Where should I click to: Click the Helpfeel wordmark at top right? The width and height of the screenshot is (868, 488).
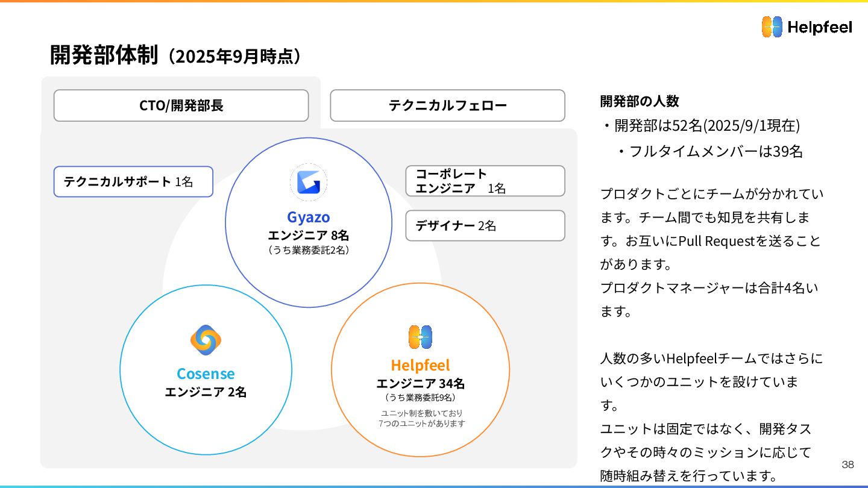820,27
